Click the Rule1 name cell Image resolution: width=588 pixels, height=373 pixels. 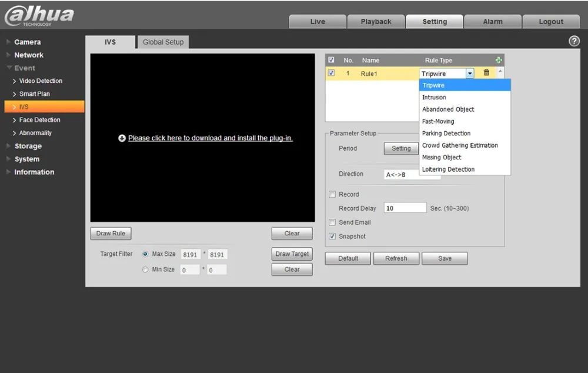coord(369,74)
